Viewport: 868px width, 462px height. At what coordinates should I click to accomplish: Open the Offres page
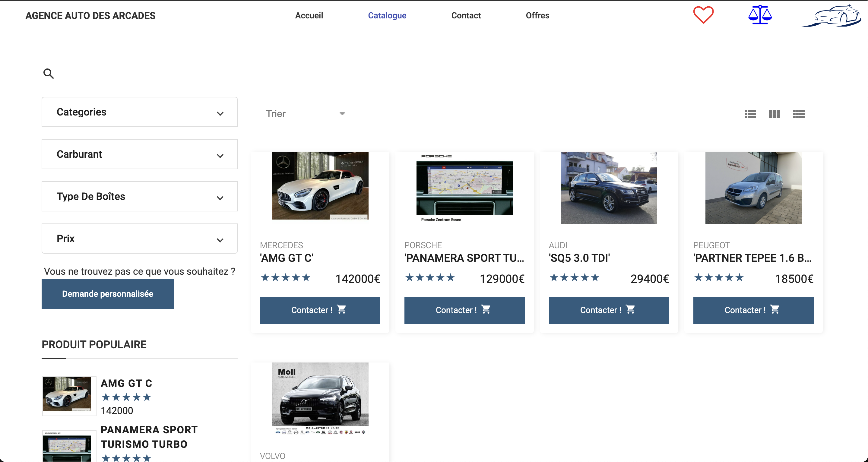coord(537,15)
